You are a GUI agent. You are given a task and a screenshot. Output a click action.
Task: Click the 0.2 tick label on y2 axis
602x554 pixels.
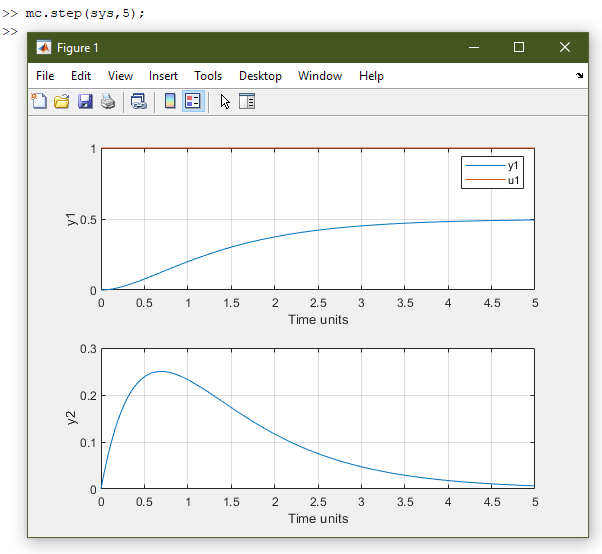click(88, 395)
